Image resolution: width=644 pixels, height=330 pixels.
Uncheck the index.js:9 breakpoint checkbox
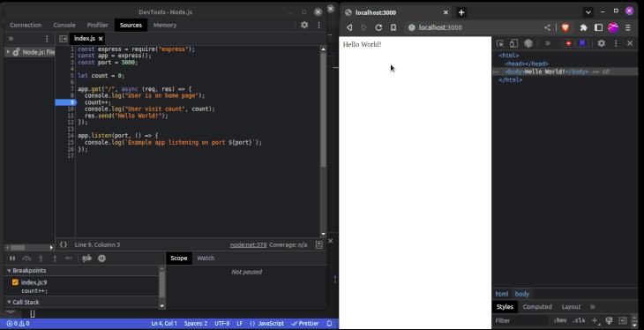pyautogui.click(x=15, y=282)
